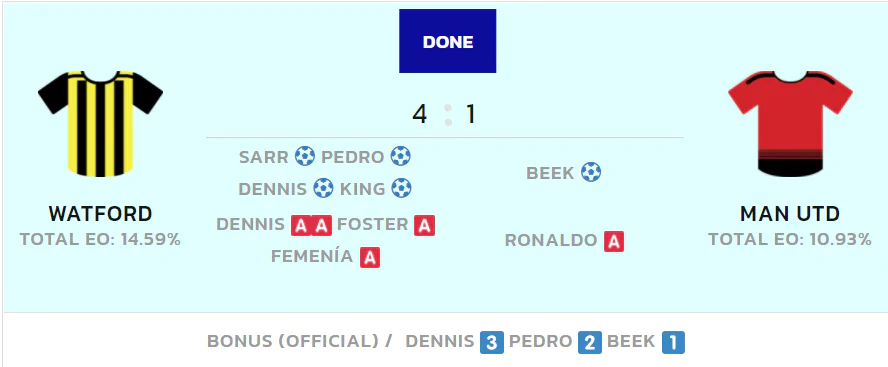Click Watford's Total EO 14.59% text

[100, 240]
